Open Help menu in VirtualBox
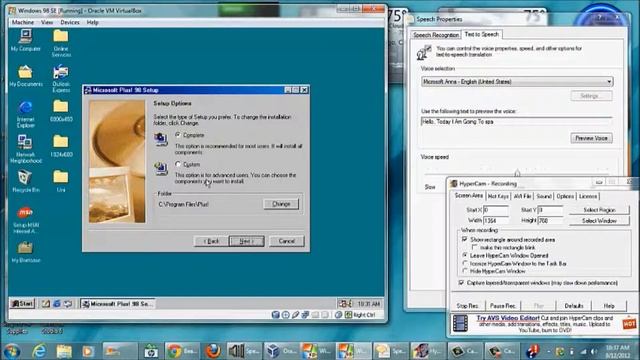This screenshot has width=640, height=360. [93, 22]
